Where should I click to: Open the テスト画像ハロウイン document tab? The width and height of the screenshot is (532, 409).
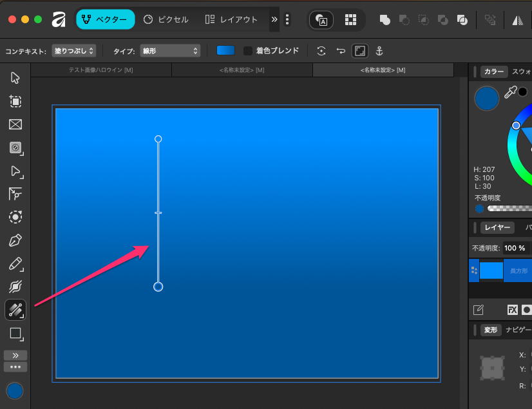point(100,70)
